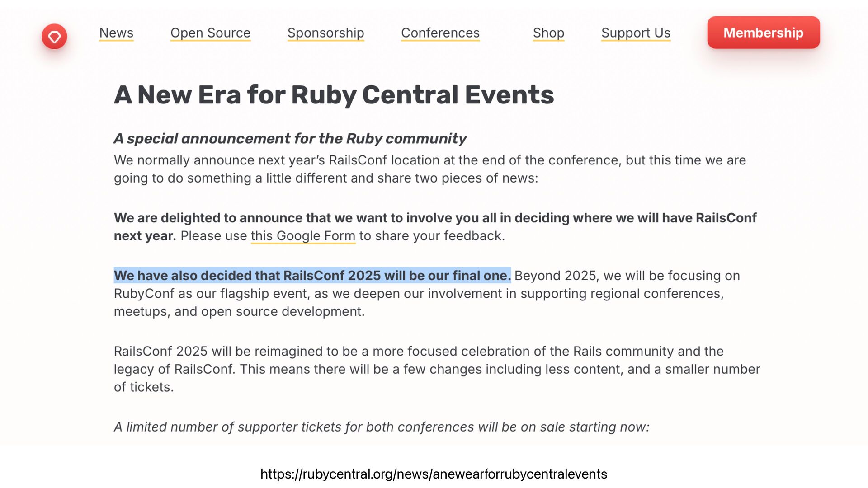Click highlighted RailsConf 2025 final sentence
The width and height of the screenshot is (868, 488).
[x=312, y=276]
